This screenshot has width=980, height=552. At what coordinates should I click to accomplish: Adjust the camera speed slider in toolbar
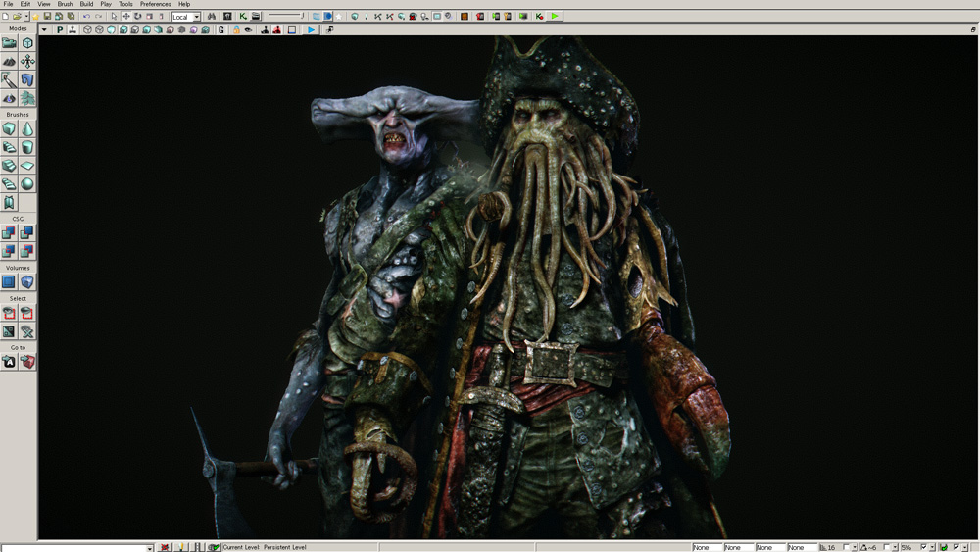click(x=286, y=17)
